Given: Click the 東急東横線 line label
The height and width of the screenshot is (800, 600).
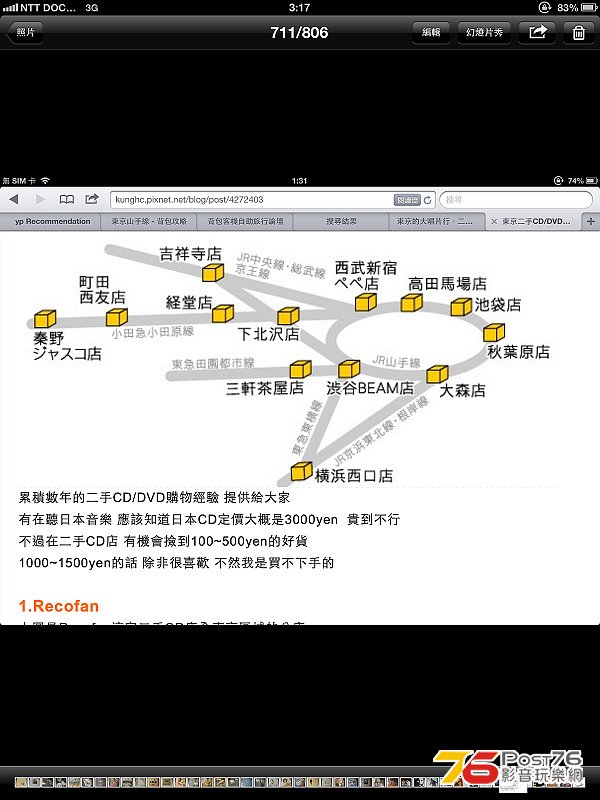Looking at the screenshot, I should [307, 427].
